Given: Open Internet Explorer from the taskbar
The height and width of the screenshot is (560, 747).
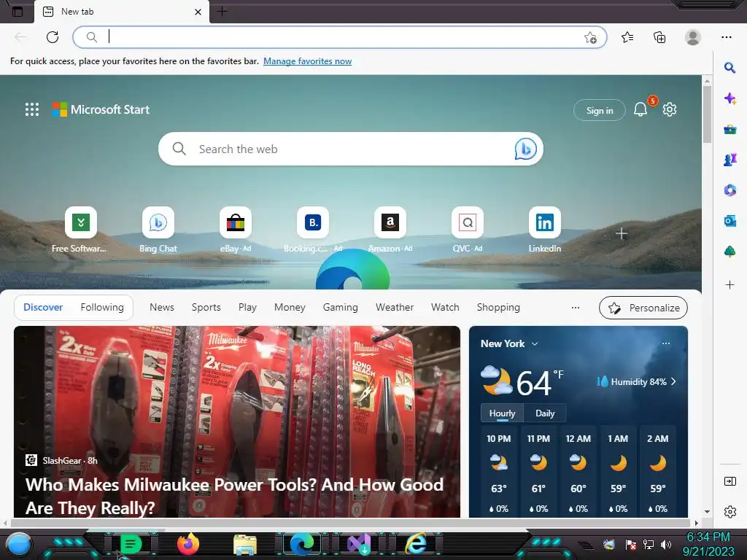Looking at the screenshot, I should point(417,543).
